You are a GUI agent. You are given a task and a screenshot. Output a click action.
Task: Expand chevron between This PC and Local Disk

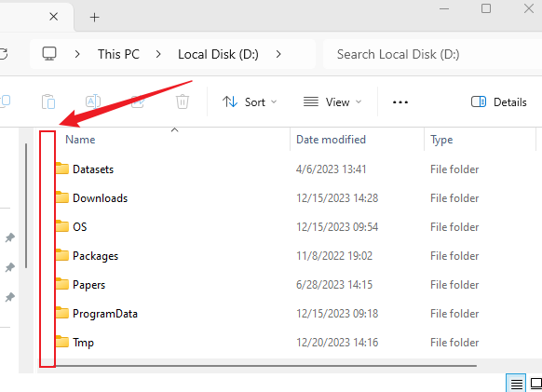click(158, 54)
